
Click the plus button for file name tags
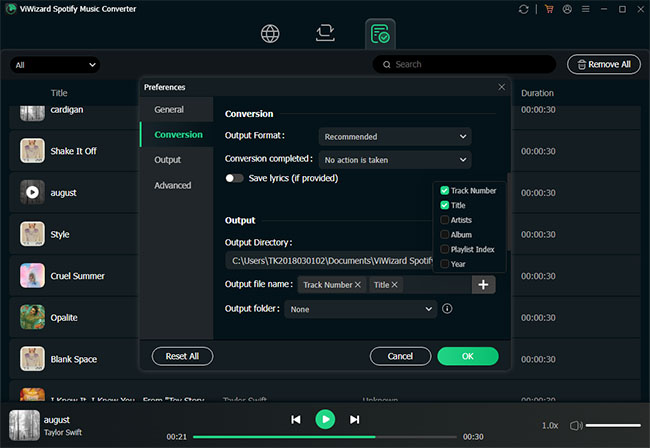(483, 285)
